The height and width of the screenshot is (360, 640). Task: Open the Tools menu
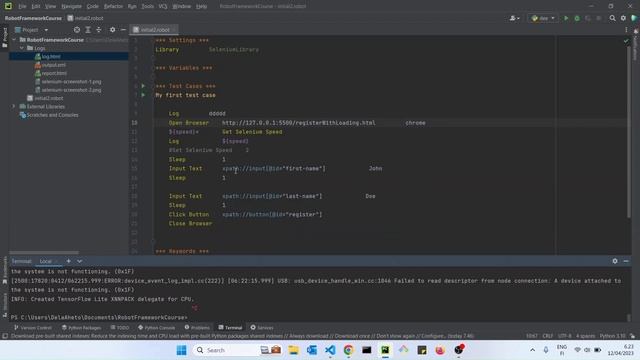click(x=147, y=7)
